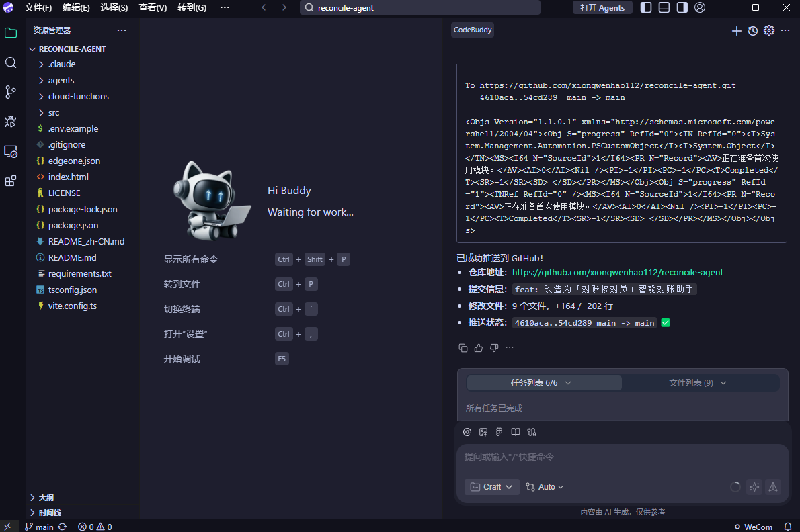Click remote window indicator in status bar
The height and width of the screenshot is (532, 800).
click(x=7, y=527)
